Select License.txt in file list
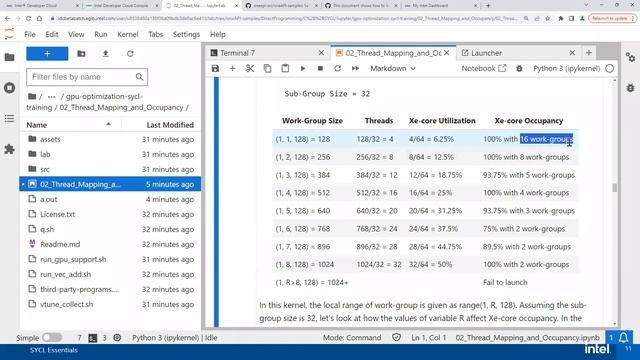Screen dimensions: 640x360 point(110,214)
